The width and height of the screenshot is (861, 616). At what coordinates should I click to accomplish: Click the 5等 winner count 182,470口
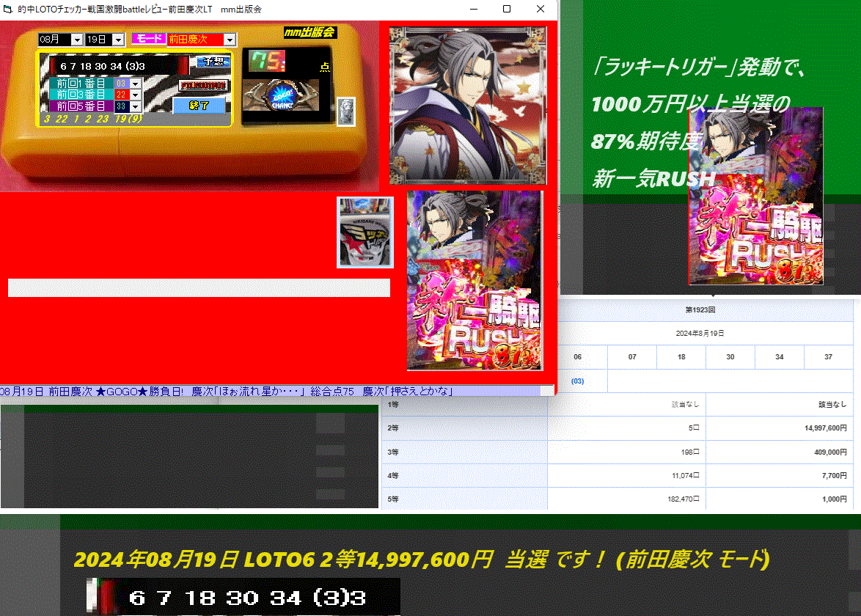point(683,499)
